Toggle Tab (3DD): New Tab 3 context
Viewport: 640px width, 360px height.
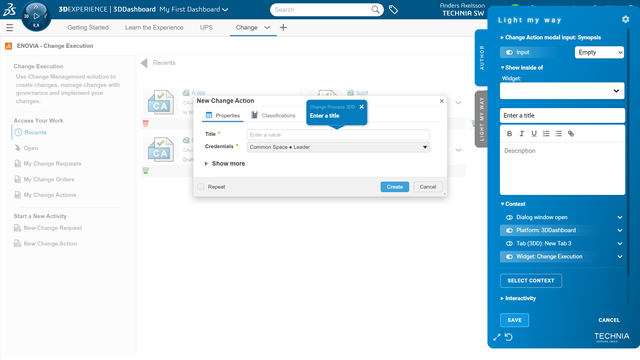(x=509, y=243)
